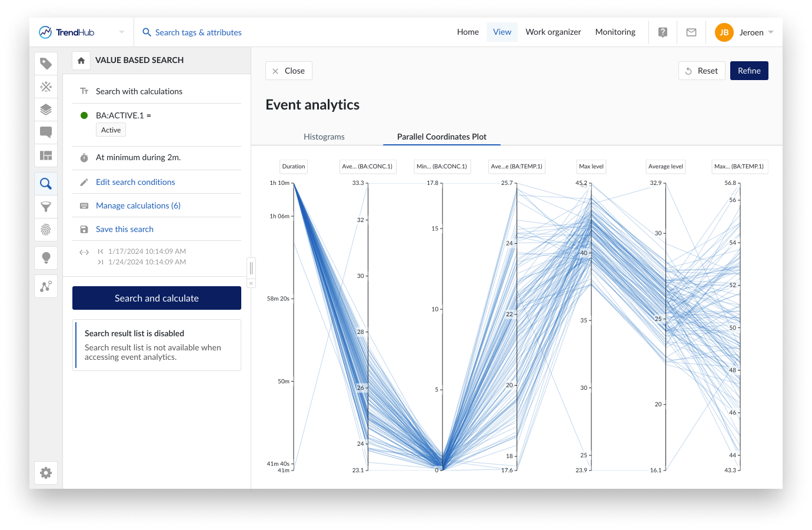Open the fingerprint sidebar icon
This screenshot has width=812, height=530.
tap(46, 230)
